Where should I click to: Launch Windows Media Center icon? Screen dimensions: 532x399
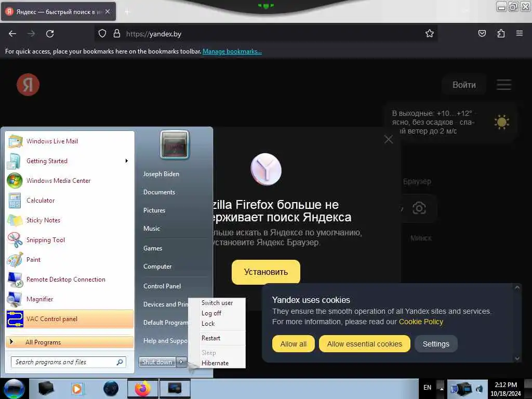15,180
